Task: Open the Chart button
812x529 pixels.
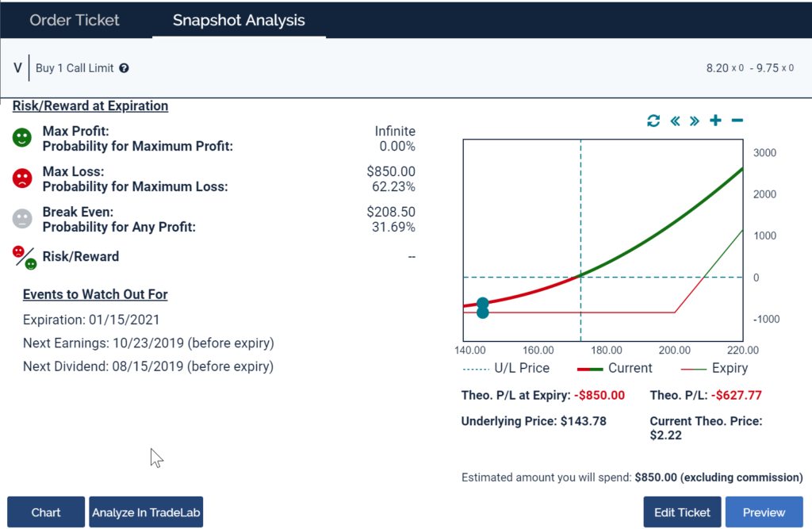Action: click(x=46, y=512)
